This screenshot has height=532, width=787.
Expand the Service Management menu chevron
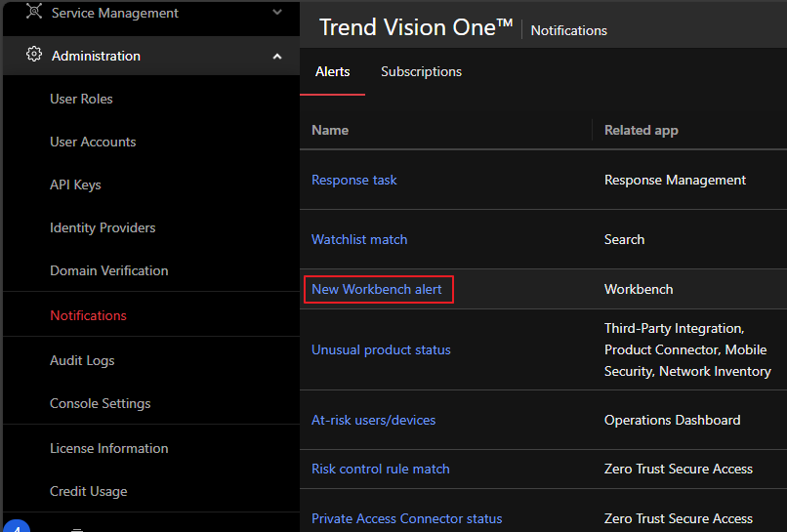click(x=277, y=13)
